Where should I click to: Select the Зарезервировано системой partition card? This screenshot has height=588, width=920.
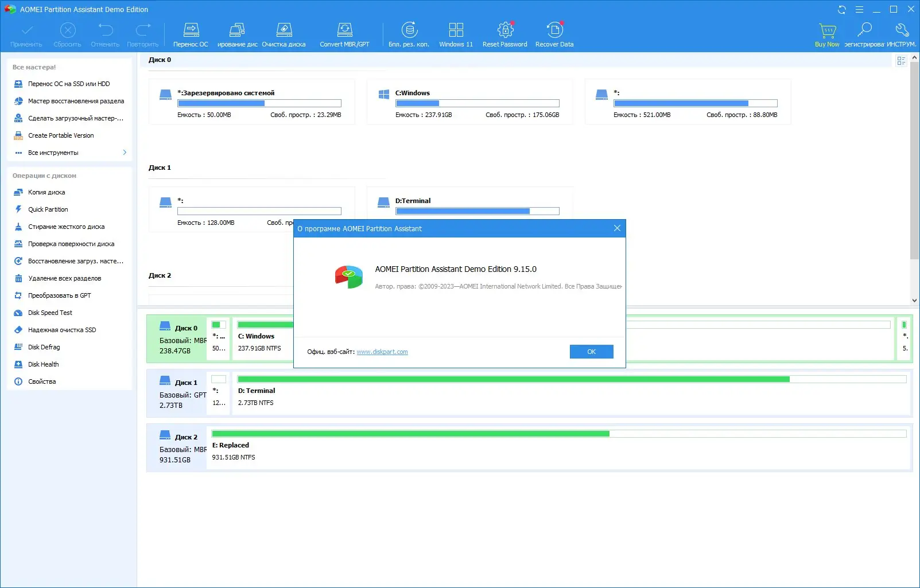[x=251, y=102]
